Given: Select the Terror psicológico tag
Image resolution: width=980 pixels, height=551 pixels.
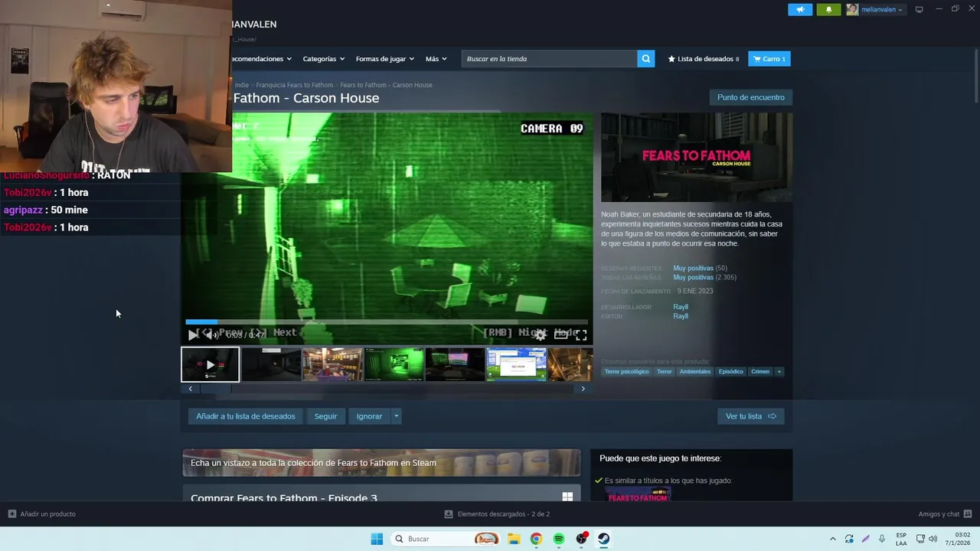Looking at the screenshot, I should [x=626, y=372].
